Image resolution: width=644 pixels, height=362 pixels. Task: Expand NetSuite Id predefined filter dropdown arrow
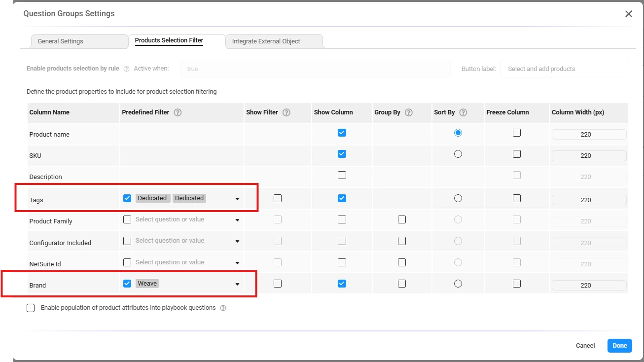[237, 263]
